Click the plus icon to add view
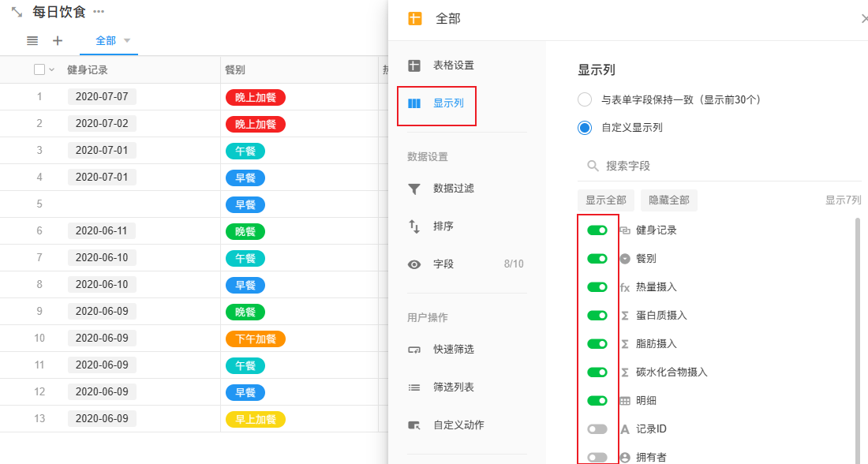Viewport: 868px width, 464px height. click(x=58, y=41)
